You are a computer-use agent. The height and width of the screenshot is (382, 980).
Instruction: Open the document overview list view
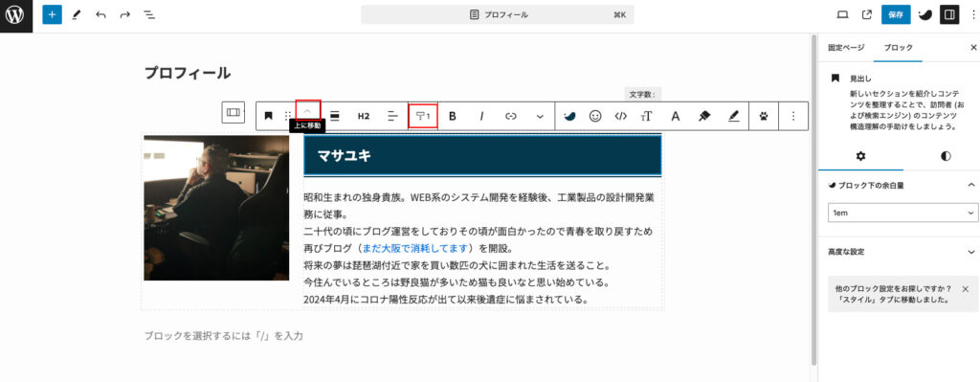click(148, 14)
